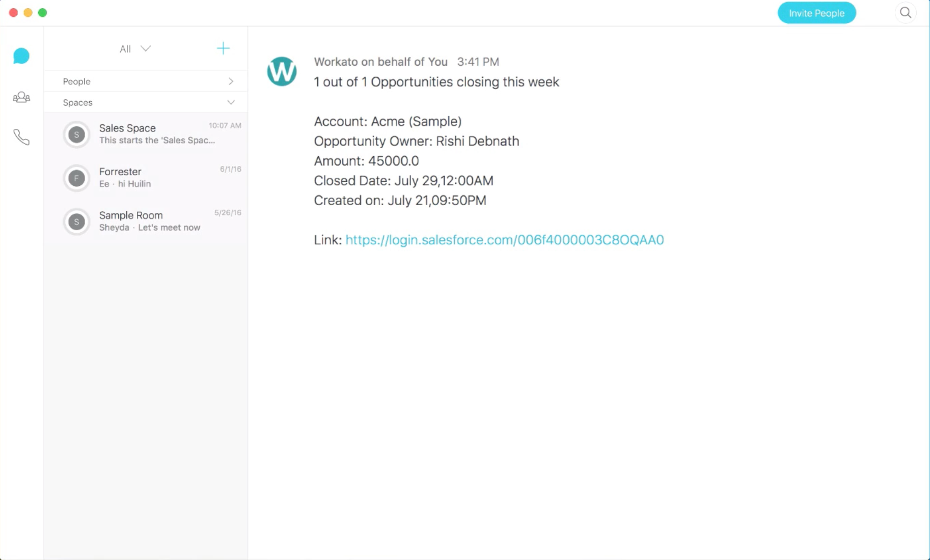The height and width of the screenshot is (560, 930).
Task: Click 'Created on: July 21,09:50PM' text
Action: pyautogui.click(x=400, y=201)
